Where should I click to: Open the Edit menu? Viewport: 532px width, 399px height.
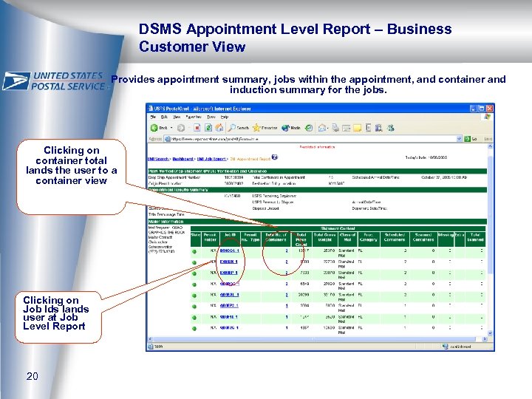(x=164, y=117)
